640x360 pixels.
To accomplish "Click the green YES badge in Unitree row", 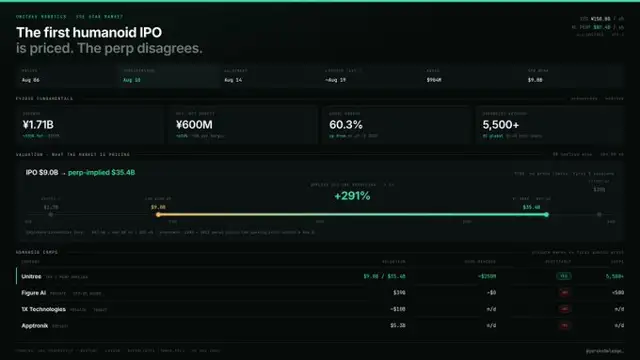I will (x=564, y=276).
